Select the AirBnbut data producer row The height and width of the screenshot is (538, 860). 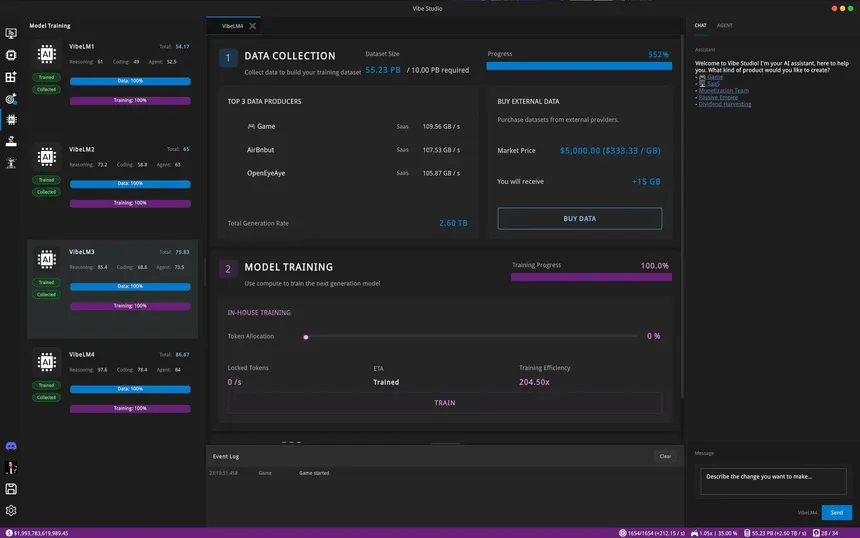point(347,150)
